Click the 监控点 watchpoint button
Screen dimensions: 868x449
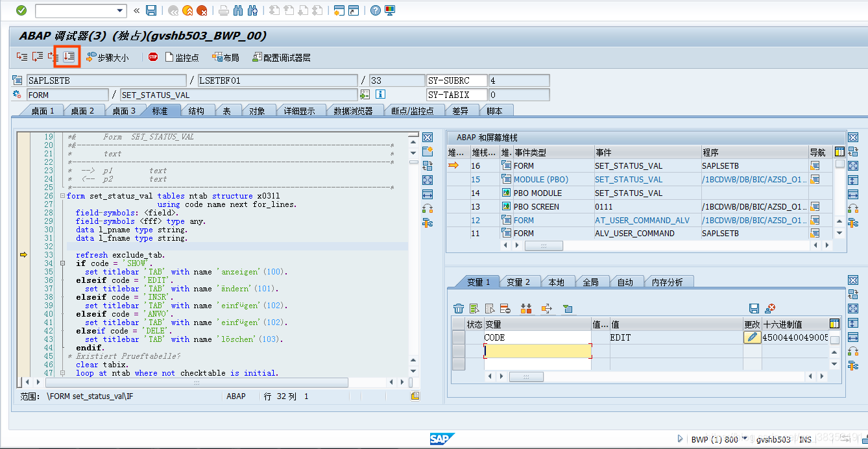point(182,58)
